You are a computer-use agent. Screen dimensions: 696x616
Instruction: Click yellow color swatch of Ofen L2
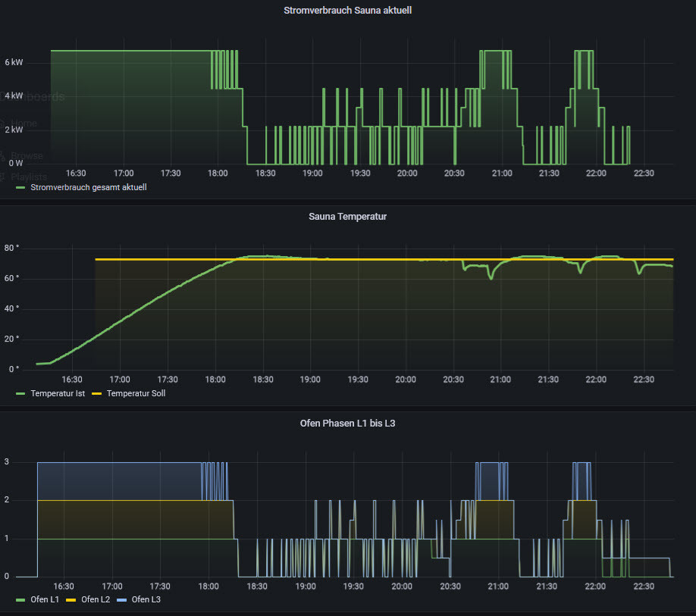pyautogui.click(x=71, y=600)
